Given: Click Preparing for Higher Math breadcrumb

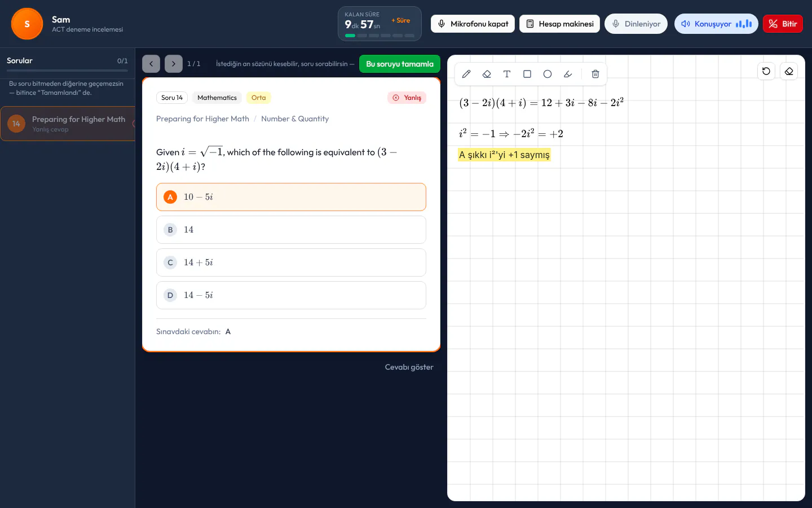Looking at the screenshot, I should (x=202, y=119).
